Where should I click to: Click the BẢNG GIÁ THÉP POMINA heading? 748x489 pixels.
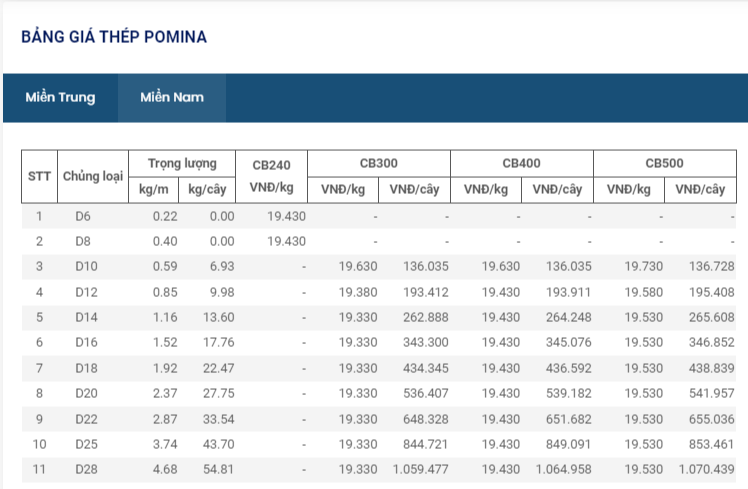point(114,36)
